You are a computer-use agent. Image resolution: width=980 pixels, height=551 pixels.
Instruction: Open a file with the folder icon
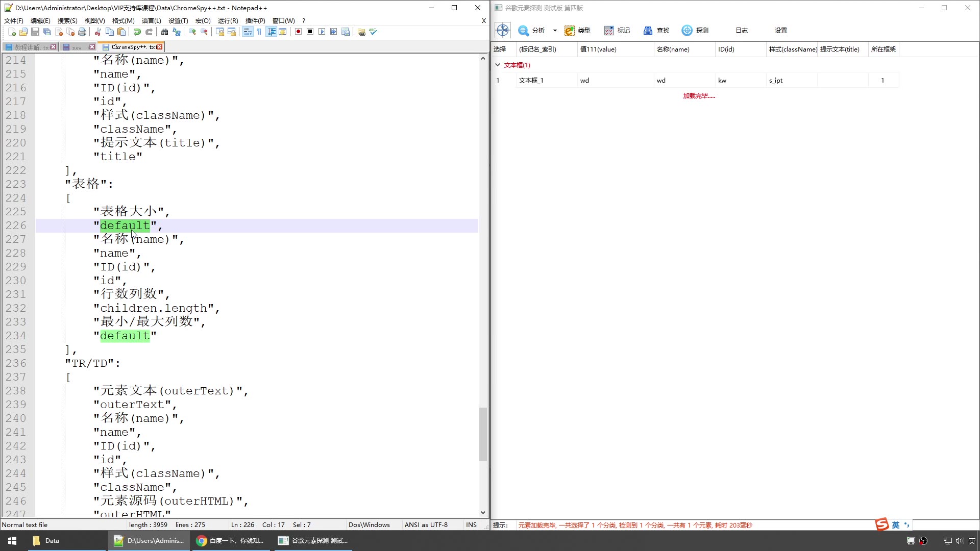pos(23,32)
